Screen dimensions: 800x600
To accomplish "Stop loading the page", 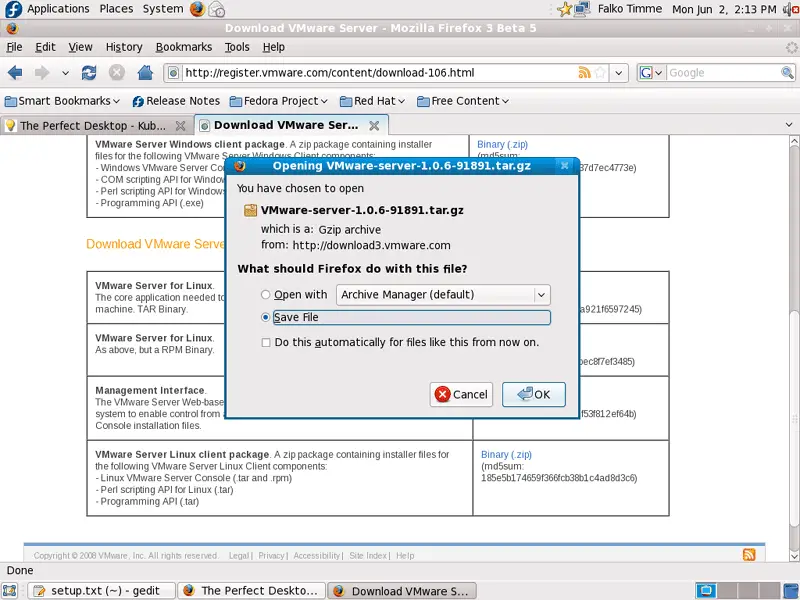I will (x=117, y=73).
